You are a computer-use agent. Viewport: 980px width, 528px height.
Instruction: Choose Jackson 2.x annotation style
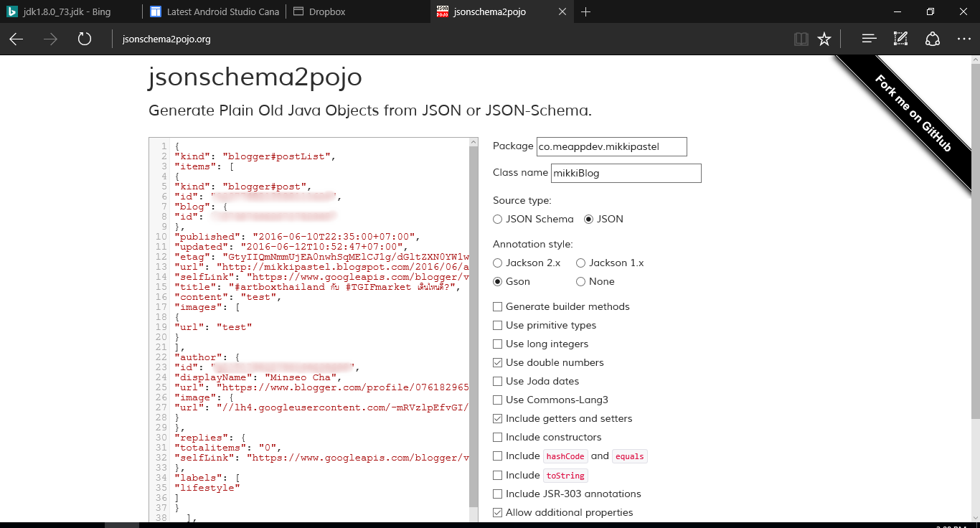(x=497, y=263)
